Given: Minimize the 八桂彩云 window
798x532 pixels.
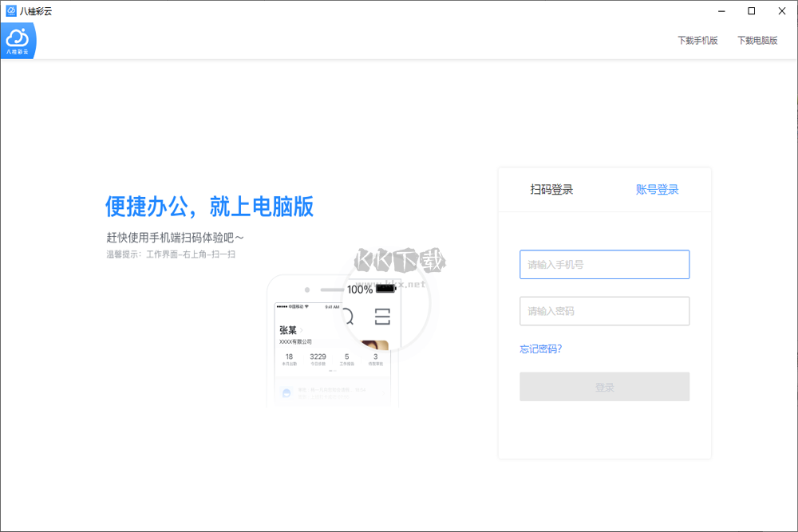Looking at the screenshot, I should pyautogui.click(x=721, y=11).
